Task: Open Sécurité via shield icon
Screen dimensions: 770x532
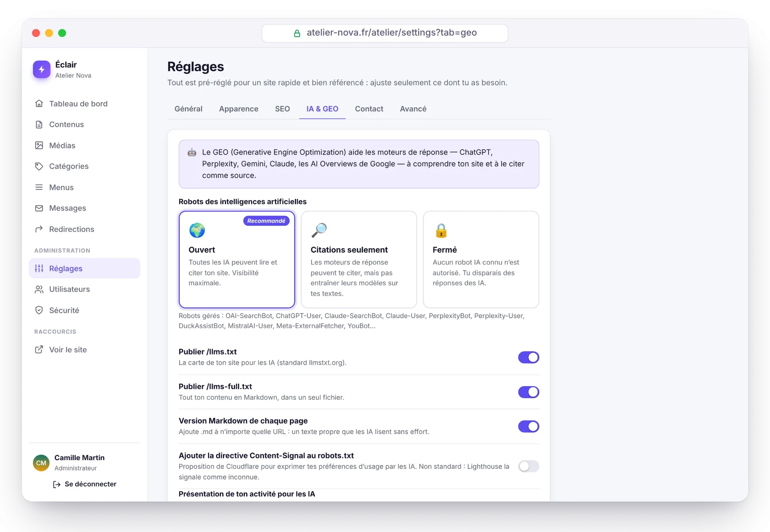Action: coord(39,310)
